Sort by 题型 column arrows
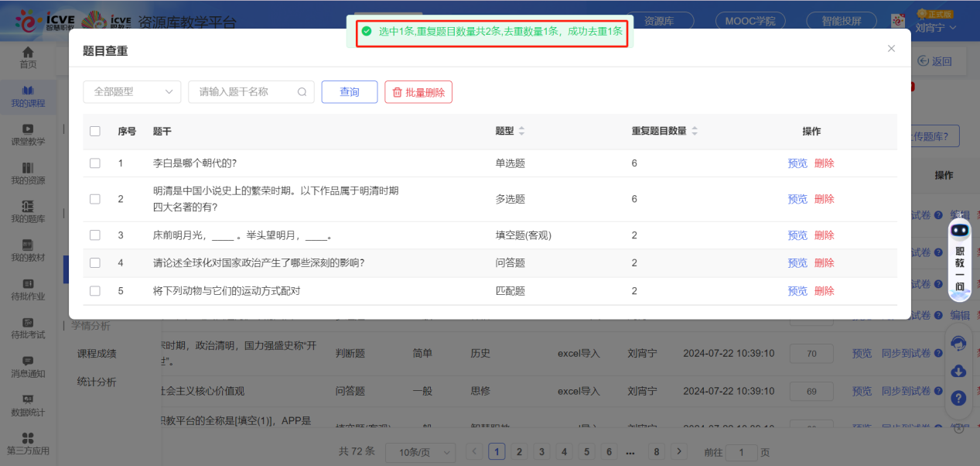980x466 pixels. (x=521, y=132)
